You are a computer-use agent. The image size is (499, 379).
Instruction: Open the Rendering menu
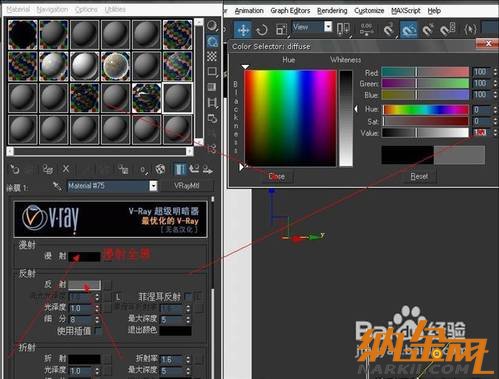tap(332, 11)
